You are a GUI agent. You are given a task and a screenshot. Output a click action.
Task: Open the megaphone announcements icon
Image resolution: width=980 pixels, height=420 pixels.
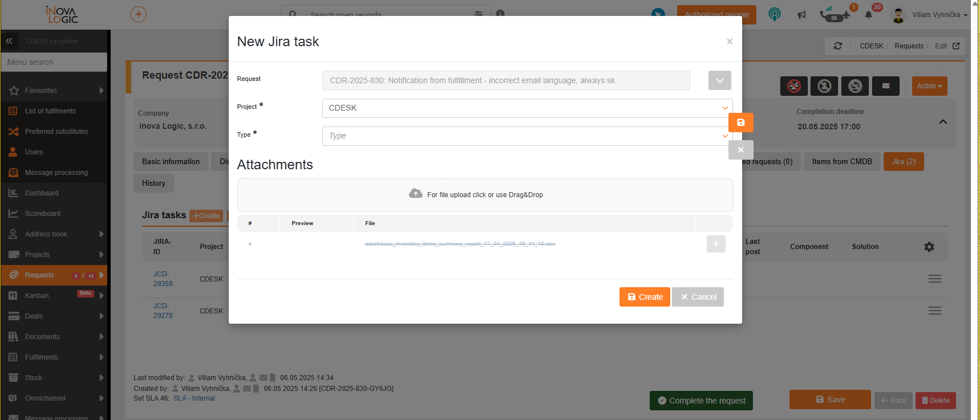[801, 15]
